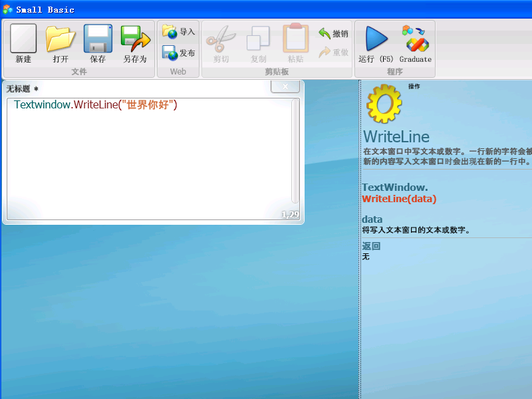Open an existing program using 打开
Screen dimensions: 532x399
click(x=61, y=40)
